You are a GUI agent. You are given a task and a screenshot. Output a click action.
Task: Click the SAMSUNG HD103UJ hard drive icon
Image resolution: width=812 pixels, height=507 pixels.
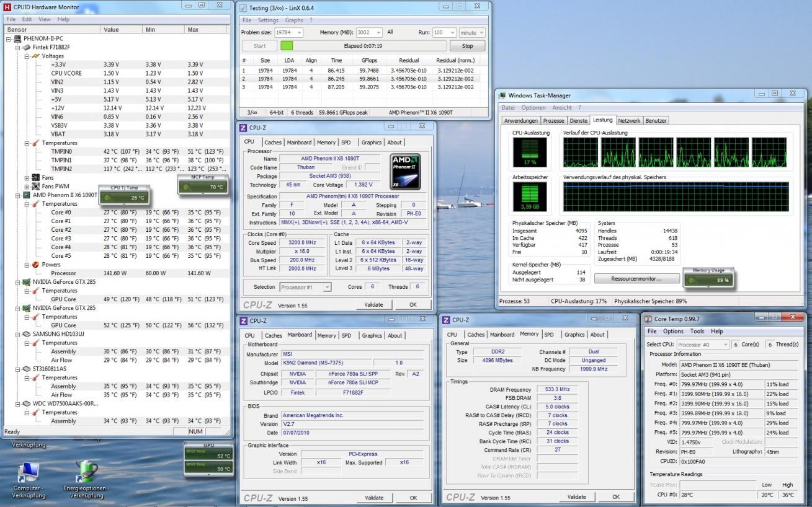(27, 333)
